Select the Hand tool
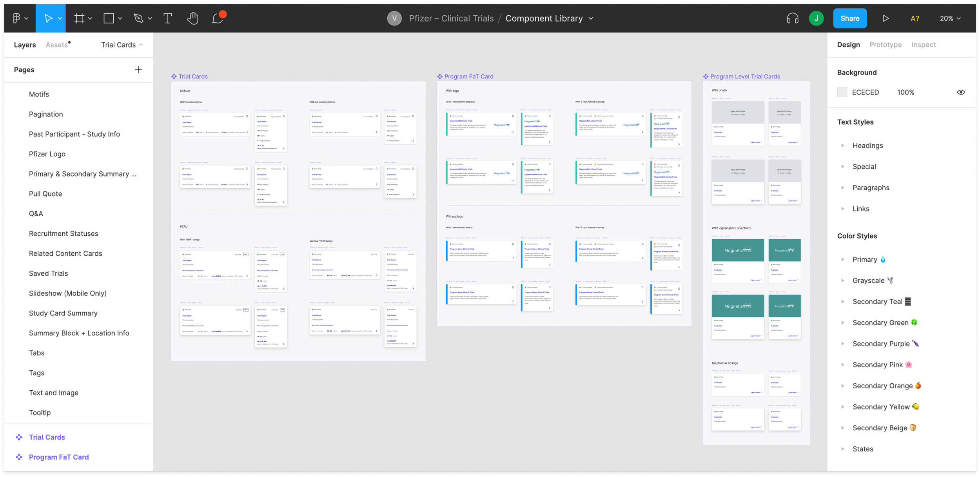 tap(192, 18)
